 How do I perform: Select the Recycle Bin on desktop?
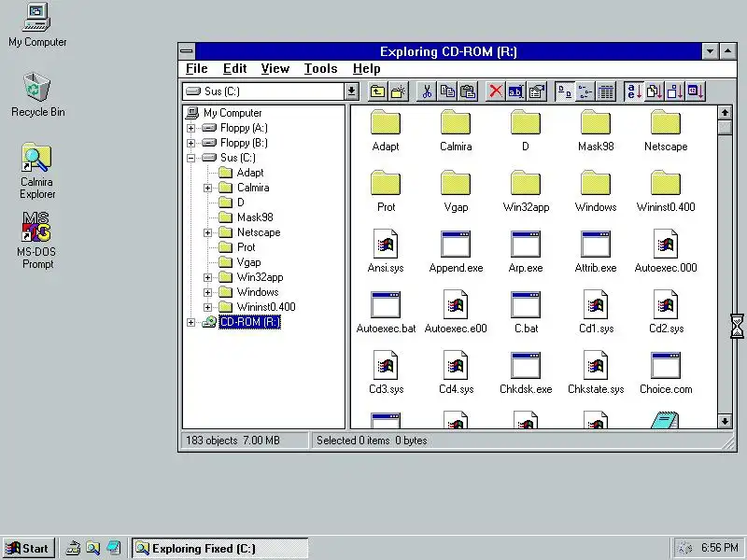pos(37,95)
